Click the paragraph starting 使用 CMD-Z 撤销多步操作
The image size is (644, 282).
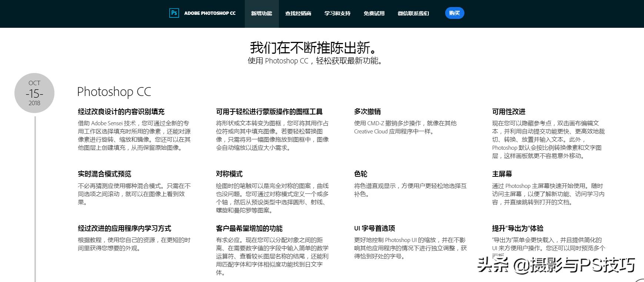[x=406, y=127]
